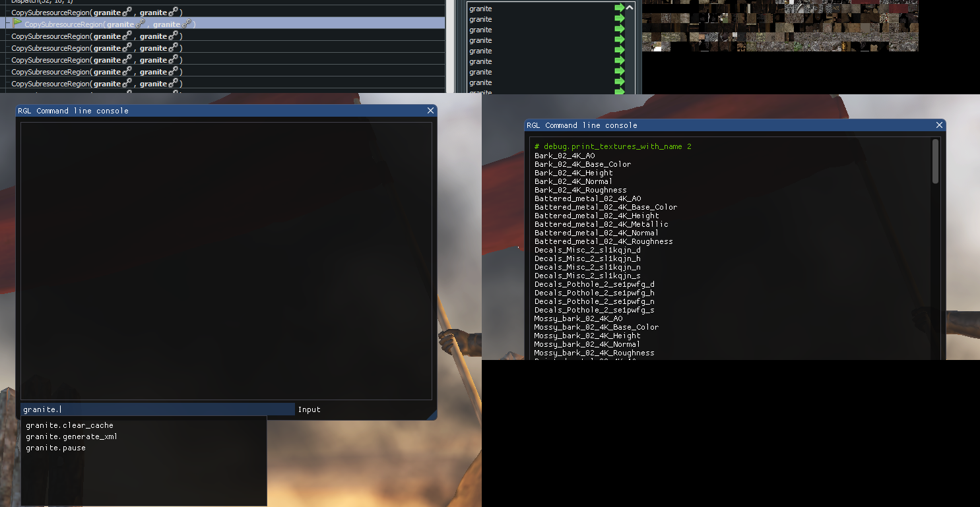980x507 pixels.
Task: Click the debug.print_textures_with_name 2 command line
Action: (613, 146)
